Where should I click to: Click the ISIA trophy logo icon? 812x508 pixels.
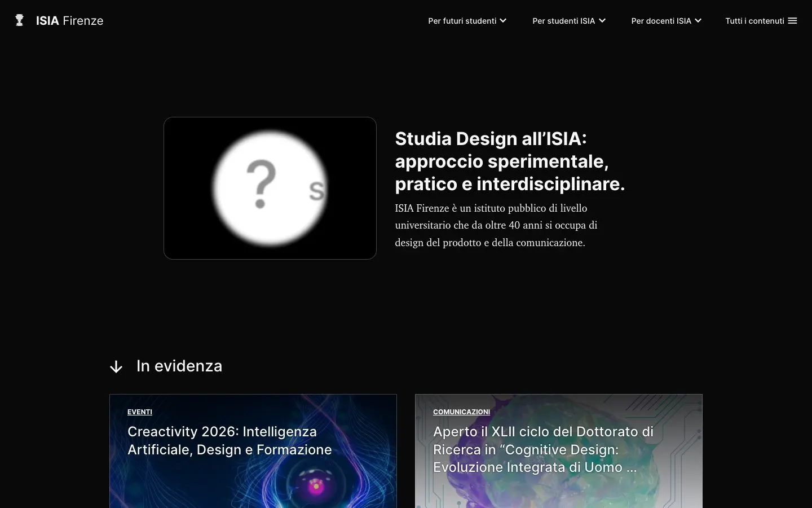[19, 20]
